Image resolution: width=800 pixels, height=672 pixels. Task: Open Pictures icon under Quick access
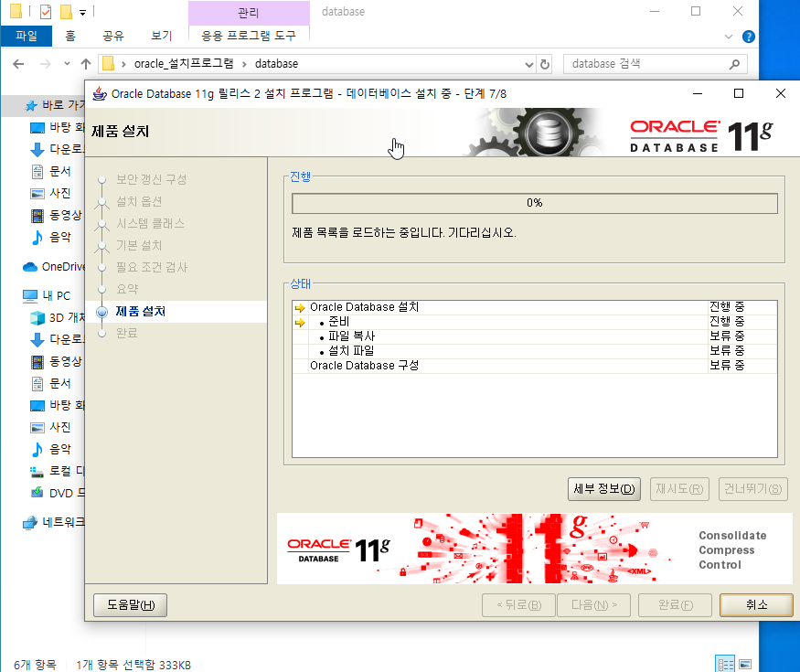click(x=37, y=194)
